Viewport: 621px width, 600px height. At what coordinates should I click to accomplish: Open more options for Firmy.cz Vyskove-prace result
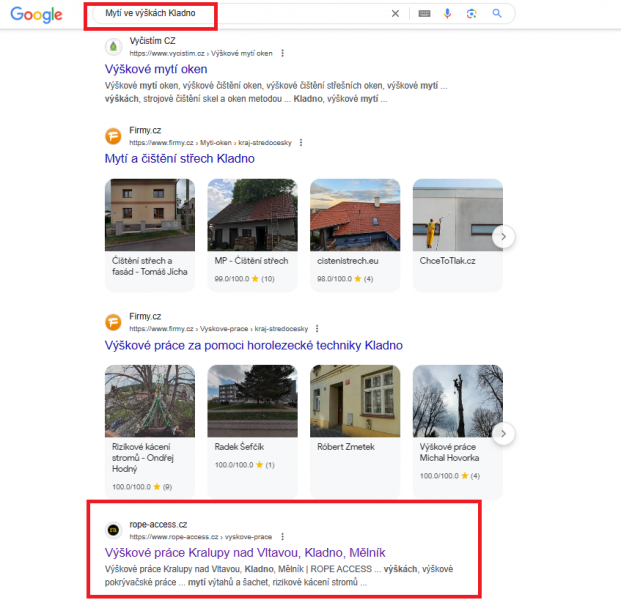pos(317,329)
